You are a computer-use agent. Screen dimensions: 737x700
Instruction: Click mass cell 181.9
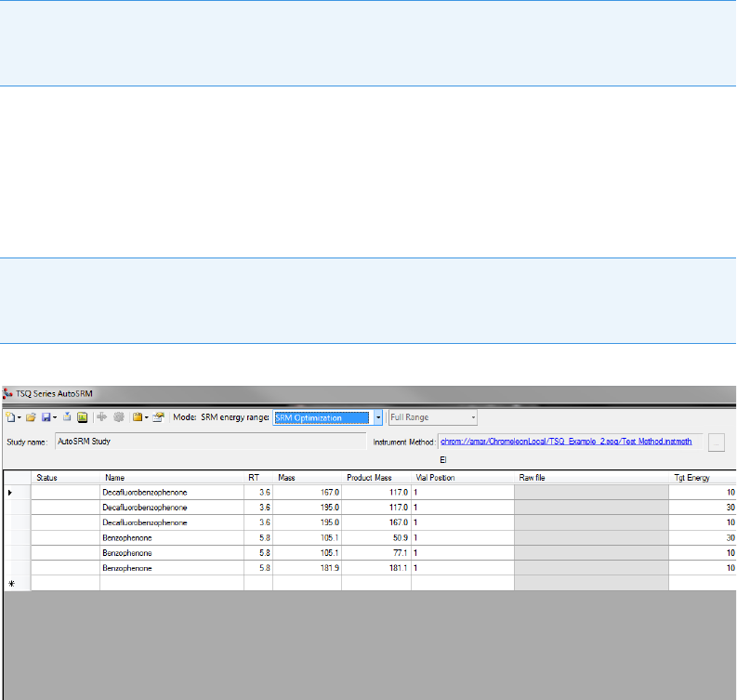[307, 568]
